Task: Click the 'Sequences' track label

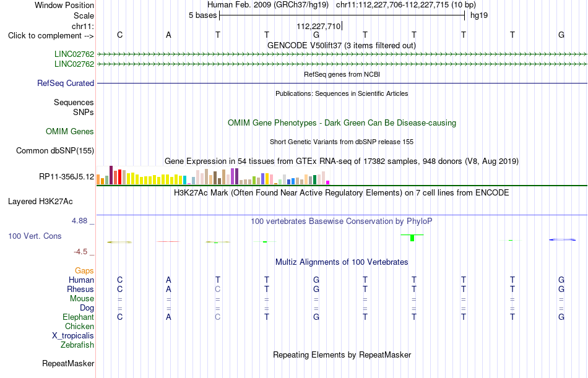Action: pyautogui.click(x=74, y=102)
